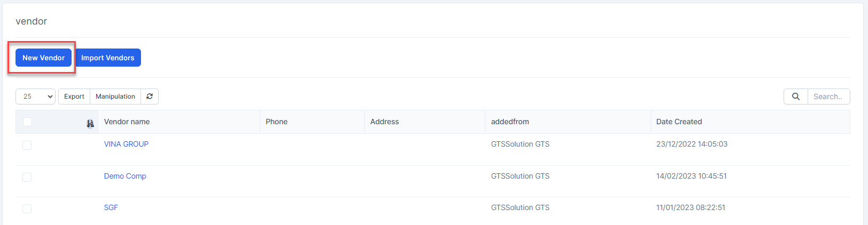Open the Export options menu

(x=74, y=97)
